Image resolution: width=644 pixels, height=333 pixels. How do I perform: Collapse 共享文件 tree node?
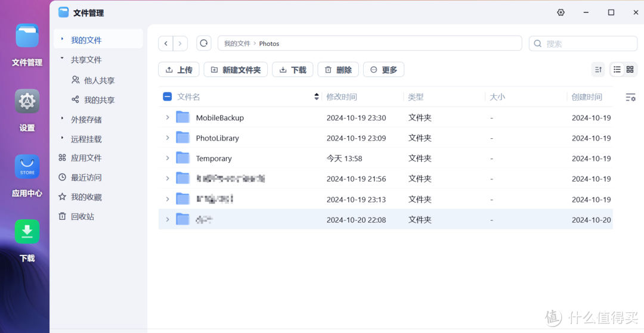click(x=62, y=58)
